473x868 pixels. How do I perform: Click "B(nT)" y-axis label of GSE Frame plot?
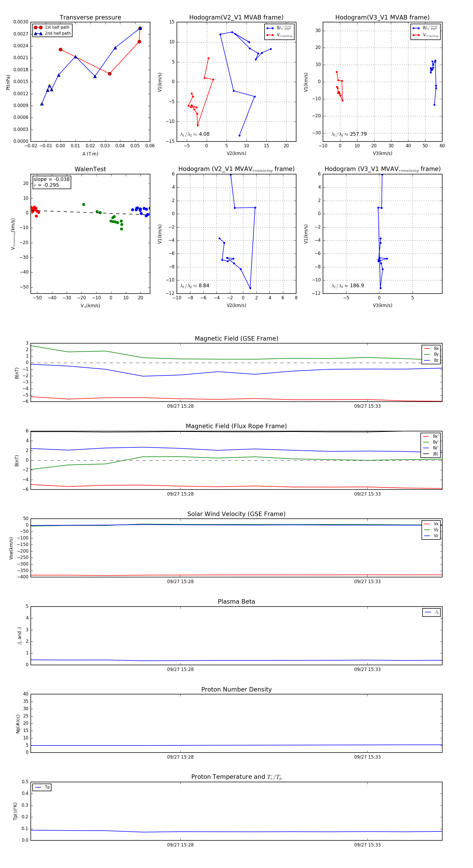tap(17, 373)
